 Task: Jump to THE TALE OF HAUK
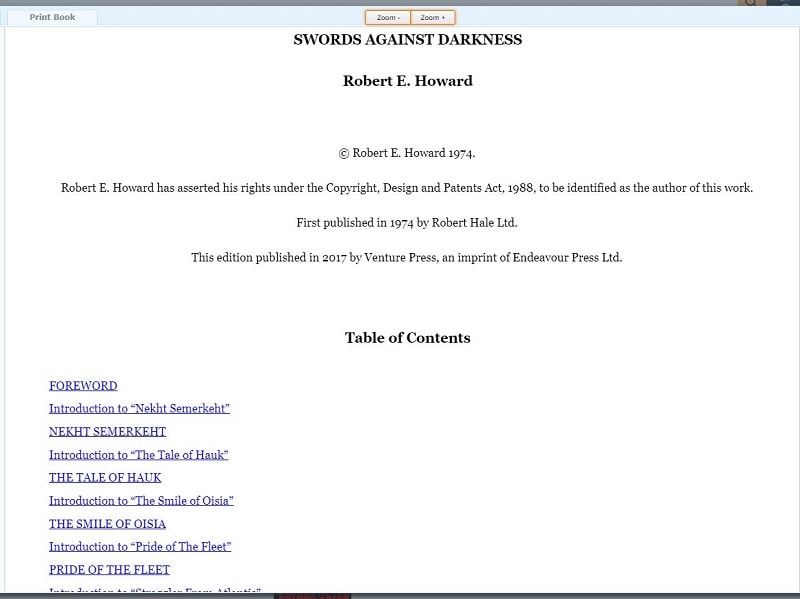105,478
